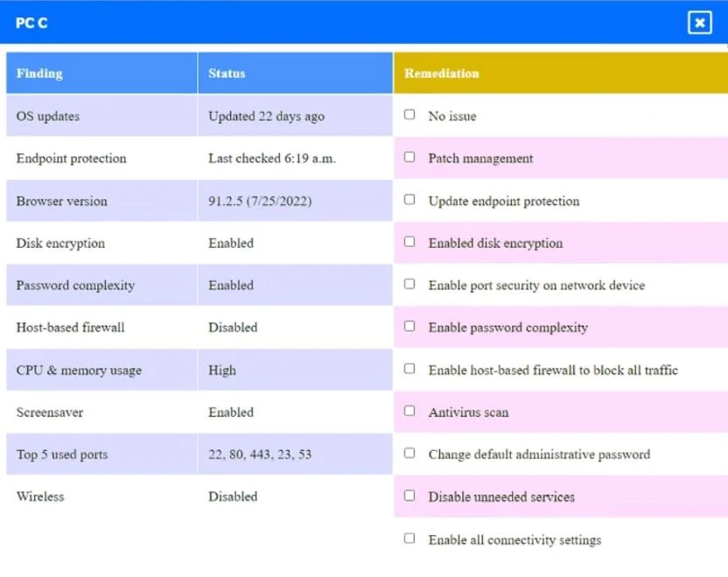
Task: Tick the Patch management checkbox
Action: tap(409, 157)
